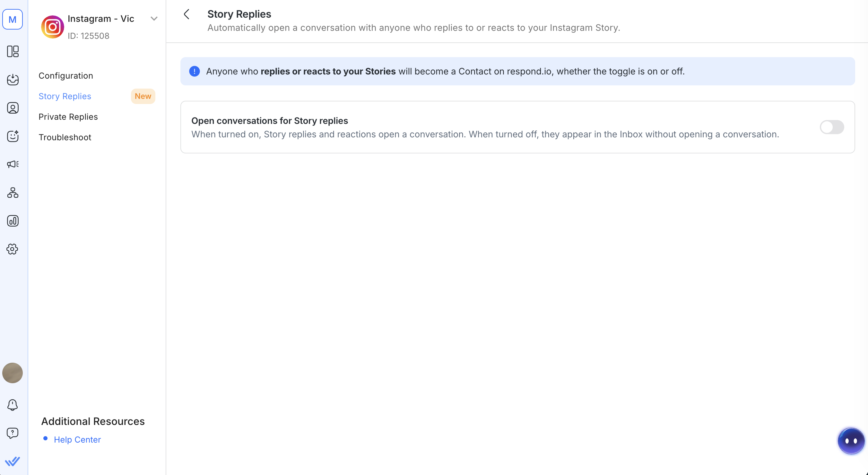This screenshot has height=475, width=868.
Task: Open the Settings gear icon
Action: coord(13,249)
